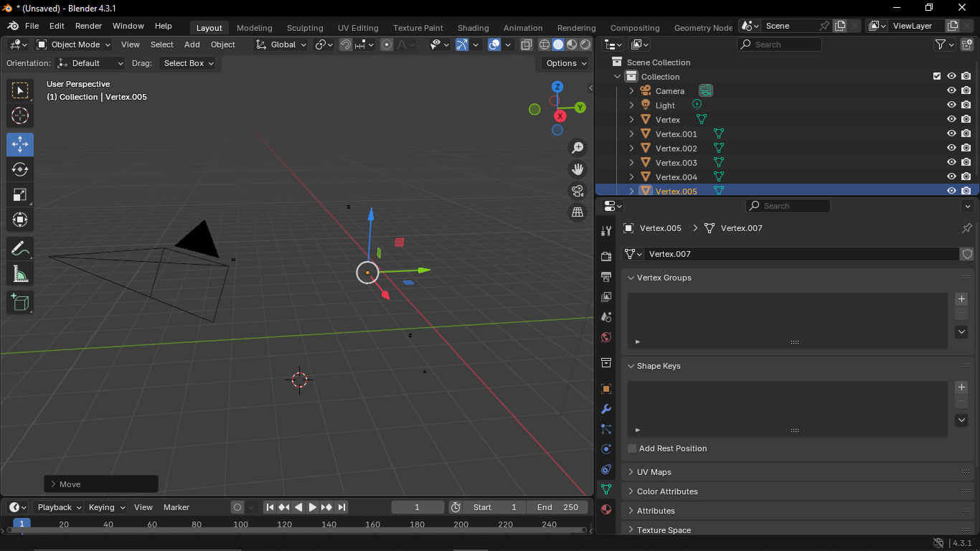The height and width of the screenshot is (551, 980).
Task: Toggle proportional editing
Action: tap(387, 44)
